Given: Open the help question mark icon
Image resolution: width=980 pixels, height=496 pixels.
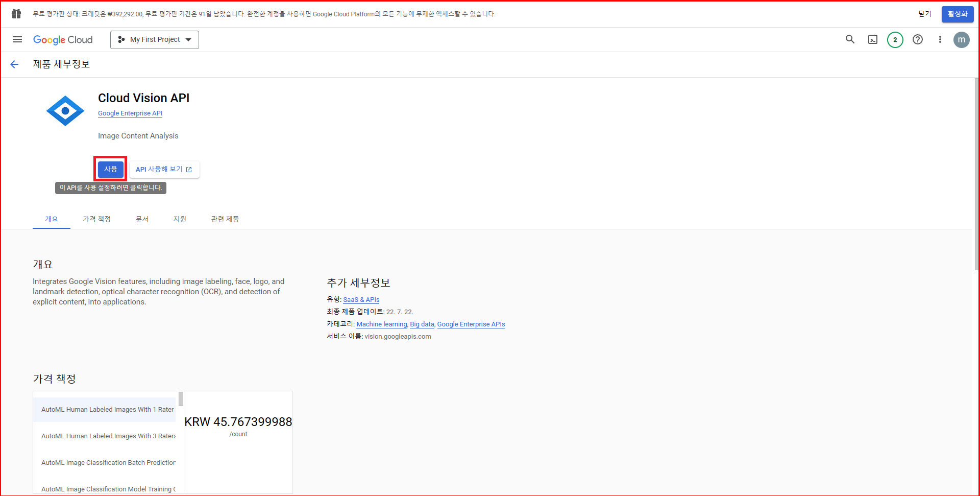Looking at the screenshot, I should pos(918,39).
